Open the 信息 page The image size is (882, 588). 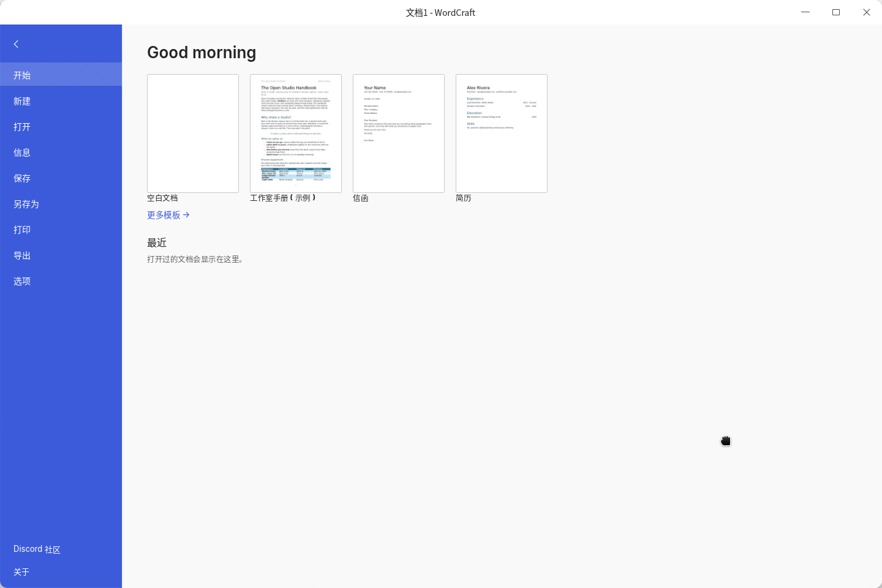tap(61, 153)
